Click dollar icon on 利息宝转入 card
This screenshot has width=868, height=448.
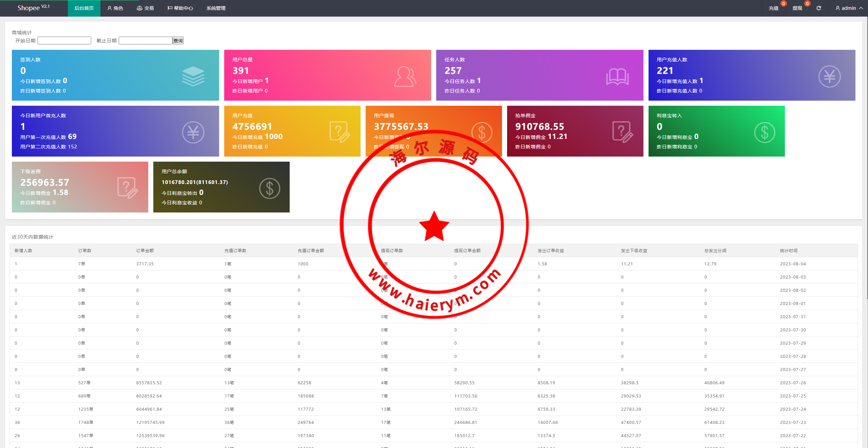pos(764,133)
